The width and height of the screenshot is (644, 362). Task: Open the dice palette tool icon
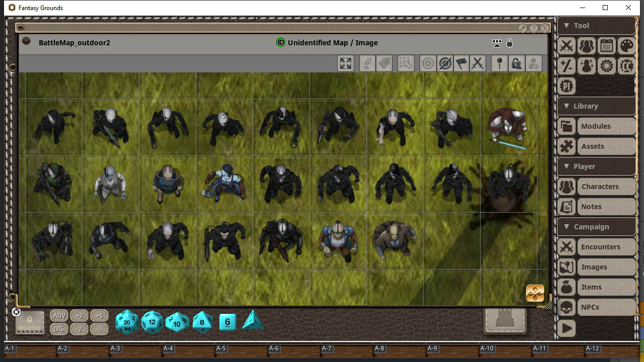tap(626, 46)
